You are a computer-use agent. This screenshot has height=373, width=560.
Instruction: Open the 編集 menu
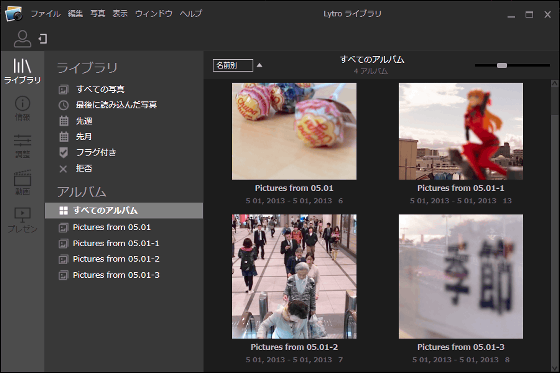(x=75, y=14)
